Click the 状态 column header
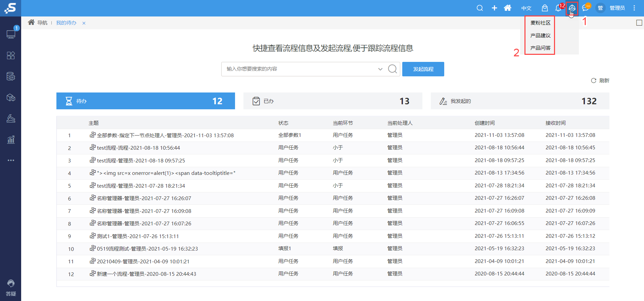This screenshot has height=301, width=644. [283, 123]
